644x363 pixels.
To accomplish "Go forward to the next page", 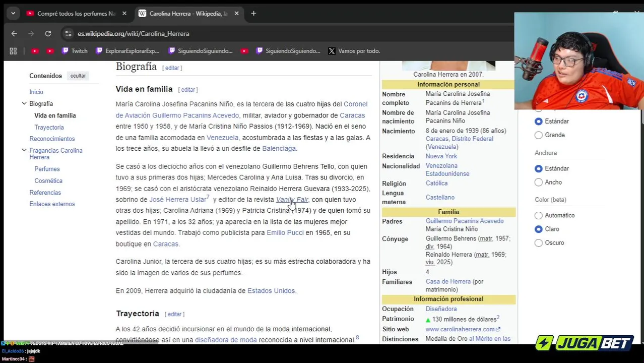I will (x=31, y=34).
